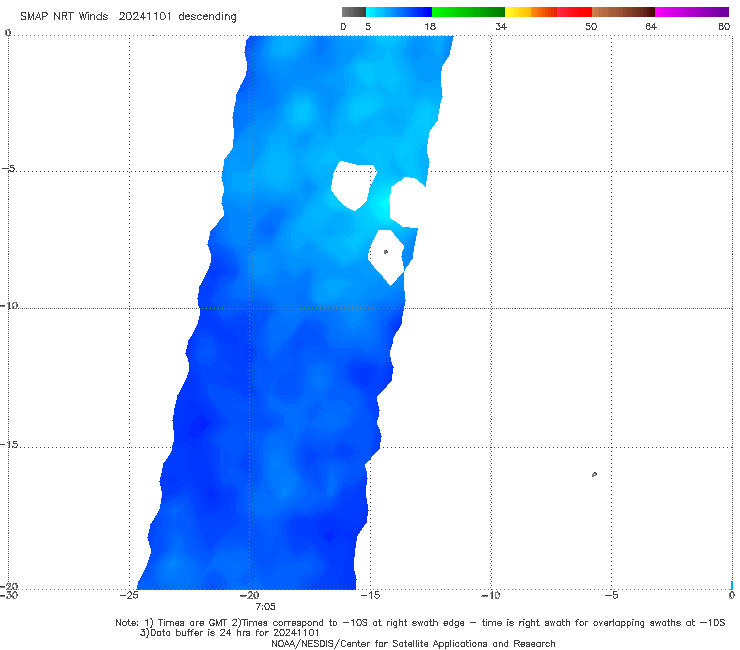Click the color bar label '34'

coord(501,26)
